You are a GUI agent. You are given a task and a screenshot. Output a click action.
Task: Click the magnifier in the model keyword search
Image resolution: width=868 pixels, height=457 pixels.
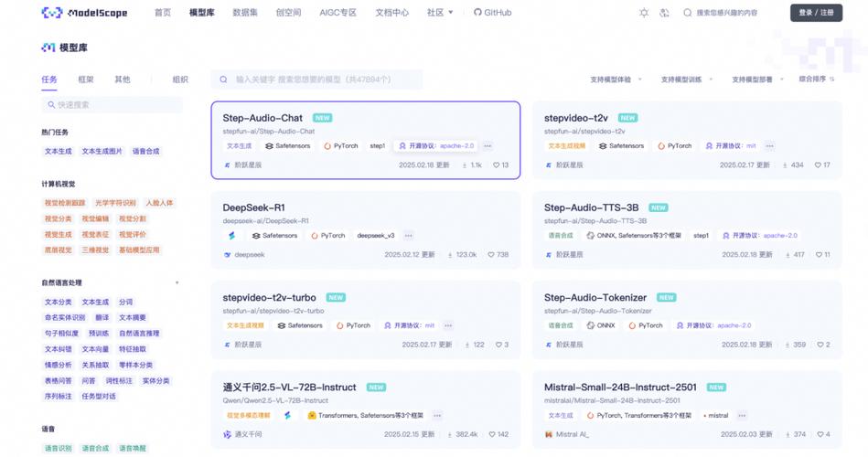[224, 80]
